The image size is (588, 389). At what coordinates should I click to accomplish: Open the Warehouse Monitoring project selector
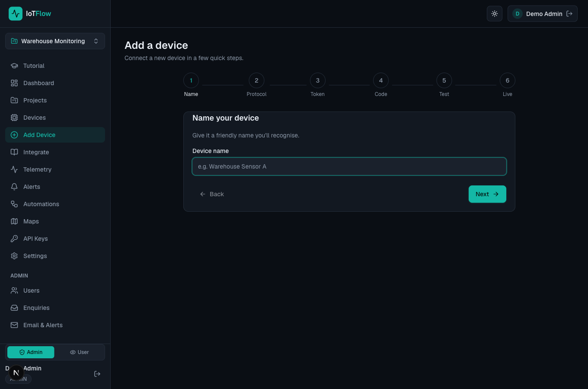pos(55,41)
